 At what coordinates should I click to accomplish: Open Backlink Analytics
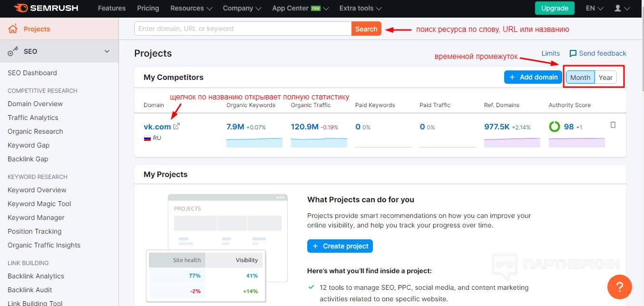[36, 276]
